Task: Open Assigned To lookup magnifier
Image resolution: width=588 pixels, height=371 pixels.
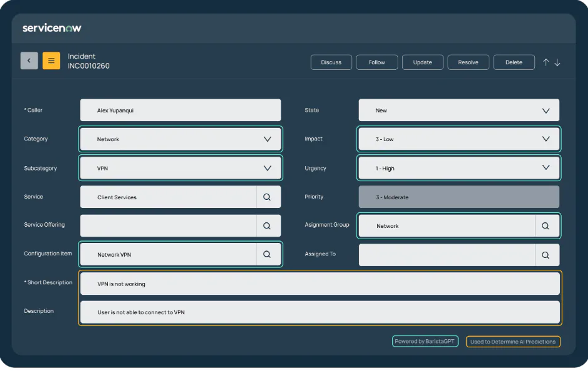Action: point(546,255)
